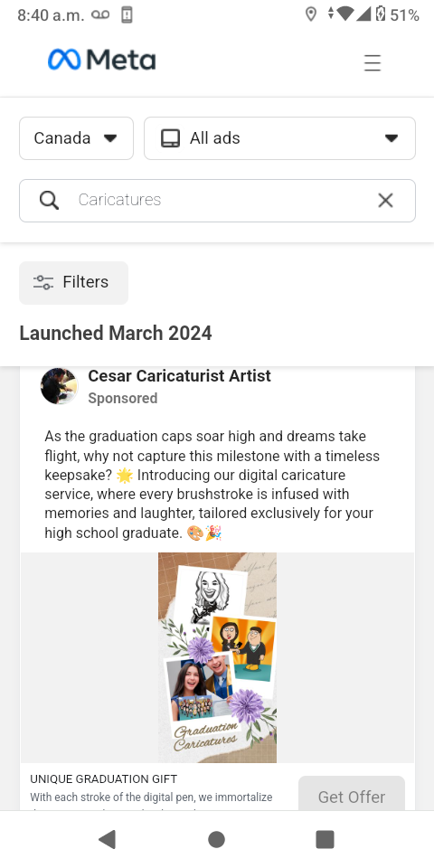Open the Filters button

click(73, 283)
